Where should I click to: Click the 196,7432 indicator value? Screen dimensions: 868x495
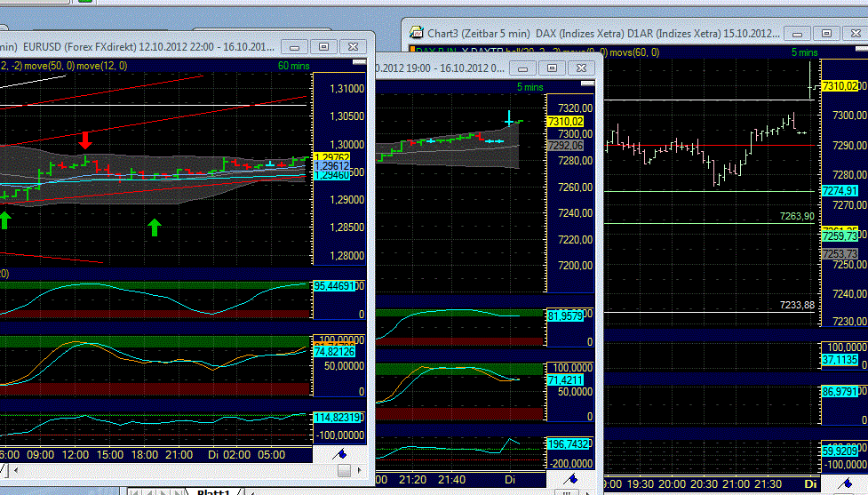pyautogui.click(x=568, y=444)
